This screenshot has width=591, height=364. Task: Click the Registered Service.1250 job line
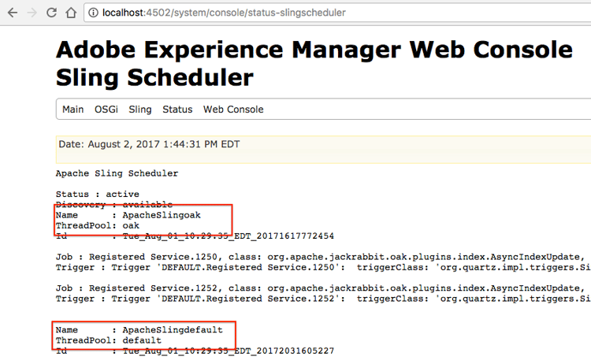click(323, 257)
